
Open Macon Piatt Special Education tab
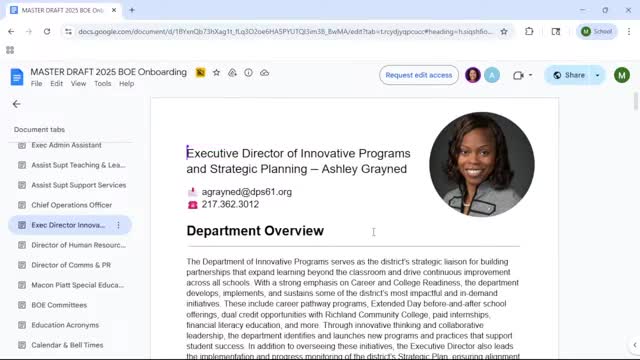pyautogui.click(x=70, y=285)
